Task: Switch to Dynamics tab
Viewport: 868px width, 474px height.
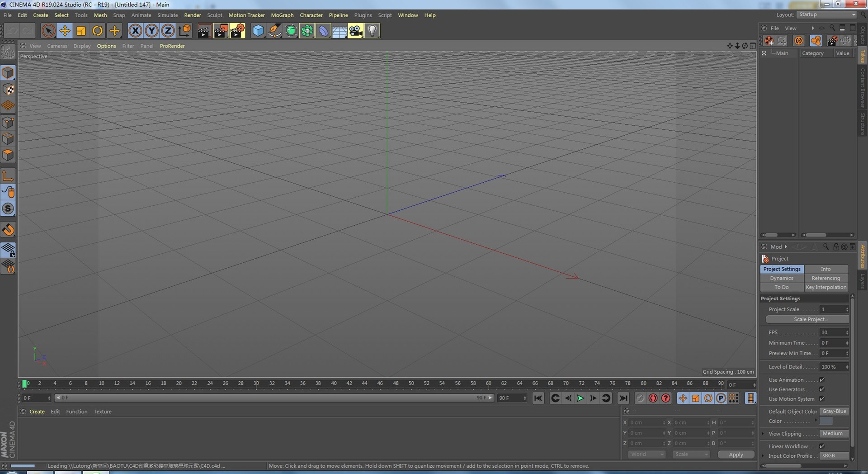Action: click(x=782, y=278)
